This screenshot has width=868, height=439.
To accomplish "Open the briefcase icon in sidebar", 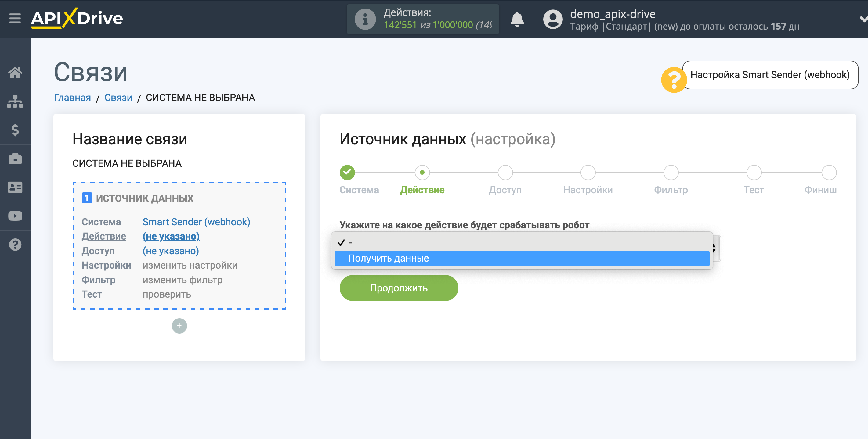I will pos(15,159).
